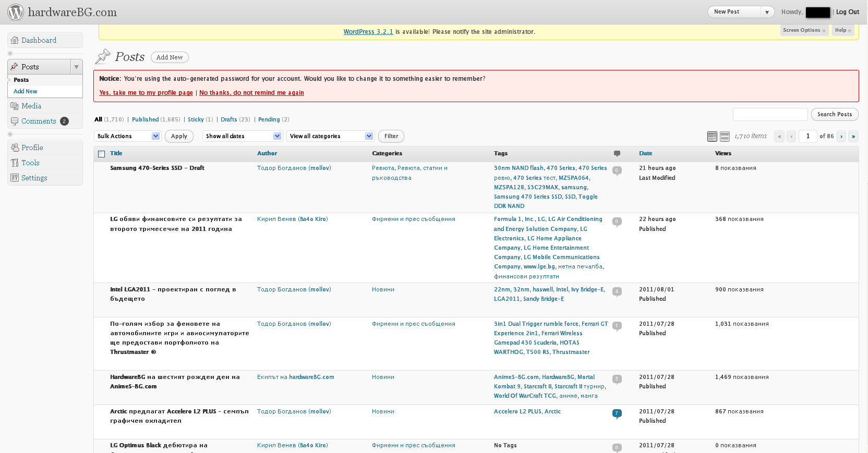The width and height of the screenshot is (868, 453).
Task: Open Show all dates dropdown
Action: tap(243, 136)
